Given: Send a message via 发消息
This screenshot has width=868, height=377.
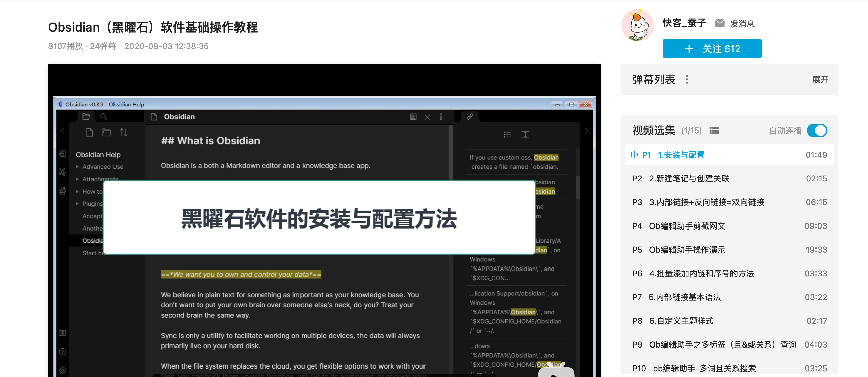Looking at the screenshot, I should (x=742, y=24).
